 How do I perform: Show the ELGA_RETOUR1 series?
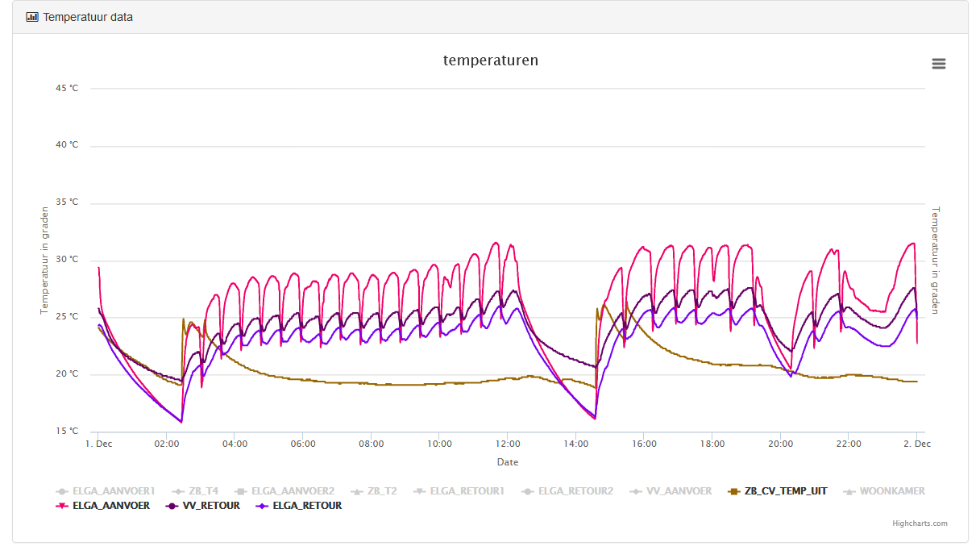[x=467, y=490]
